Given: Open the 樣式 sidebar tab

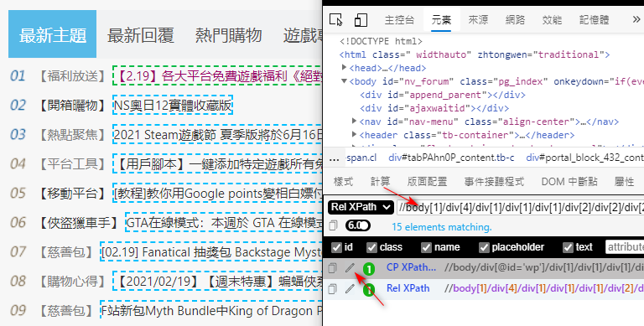Looking at the screenshot, I should click(343, 182).
